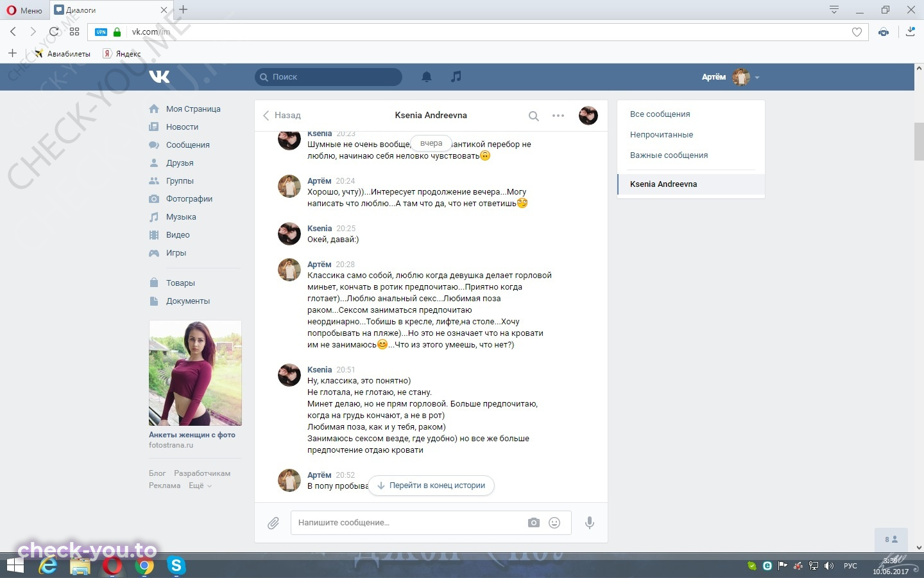The height and width of the screenshot is (578, 924).
Task: Switch input language РУС indicator
Action: [850, 566]
